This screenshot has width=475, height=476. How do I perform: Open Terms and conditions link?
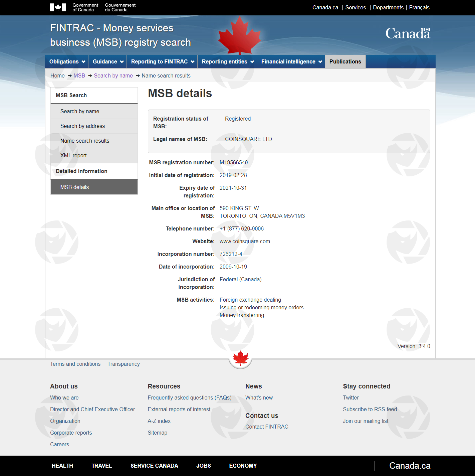(x=75, y=364)
